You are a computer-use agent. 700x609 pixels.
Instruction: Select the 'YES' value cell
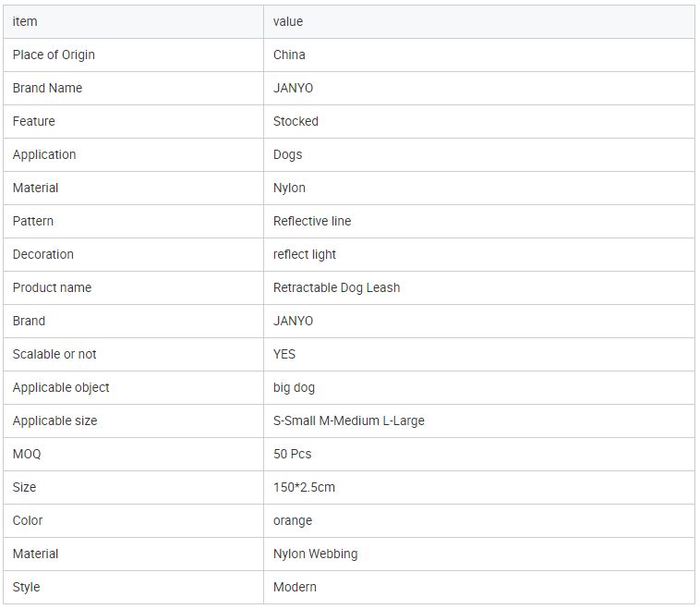coord(284,354)
